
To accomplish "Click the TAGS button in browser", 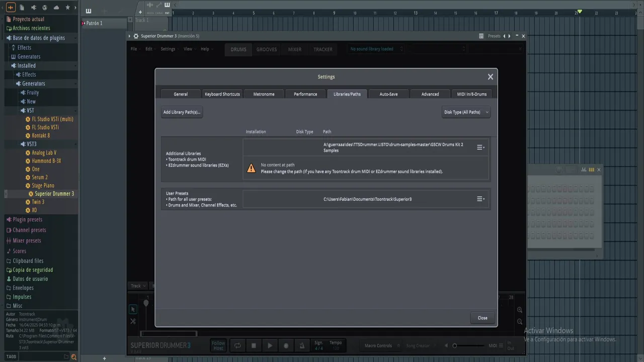I will [x=11, y=357].
